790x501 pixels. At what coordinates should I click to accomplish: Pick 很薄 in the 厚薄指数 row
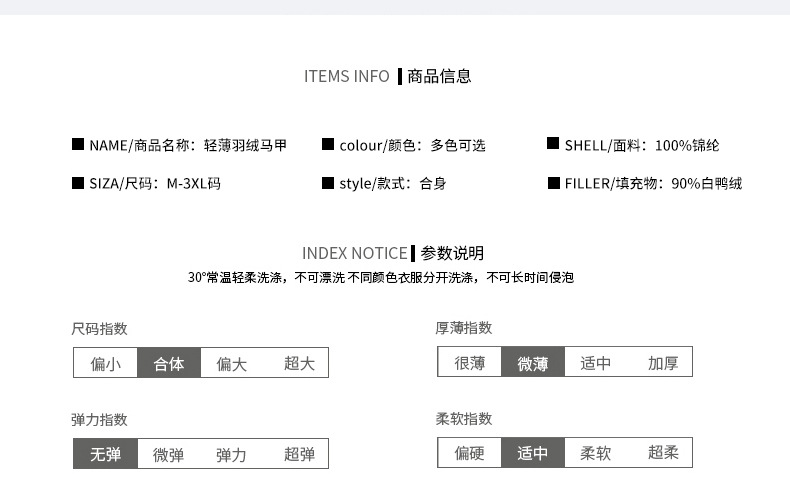click(x=470, y=362)
